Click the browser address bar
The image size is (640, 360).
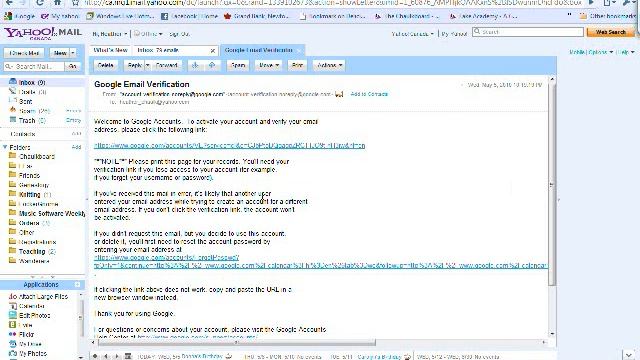[327, 2]
